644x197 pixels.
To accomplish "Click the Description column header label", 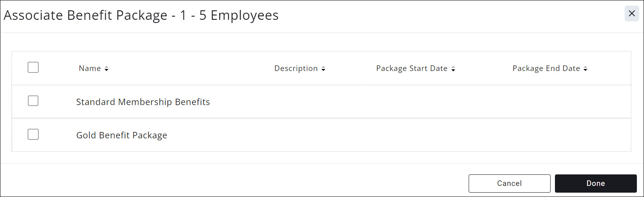I will coord(296,69).
